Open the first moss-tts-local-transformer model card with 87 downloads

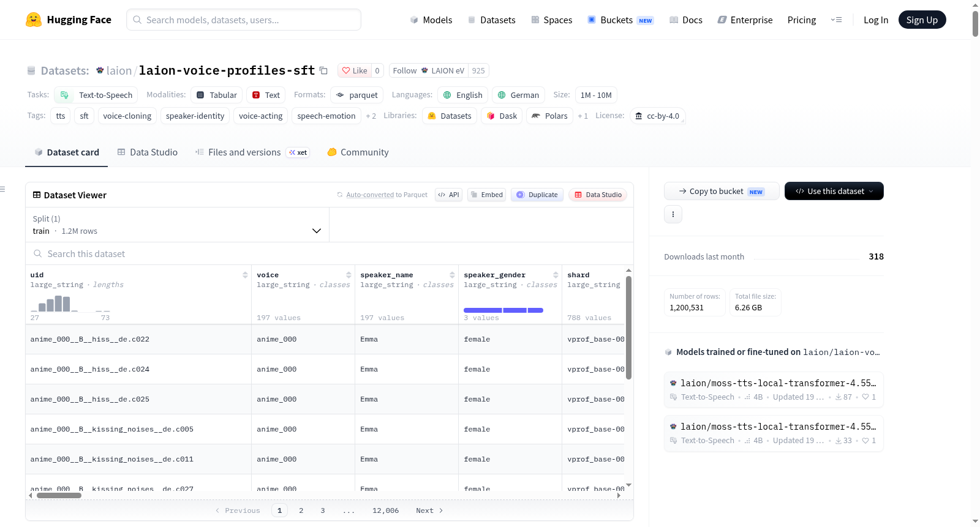pyautogui.click(x=774, y=390)
